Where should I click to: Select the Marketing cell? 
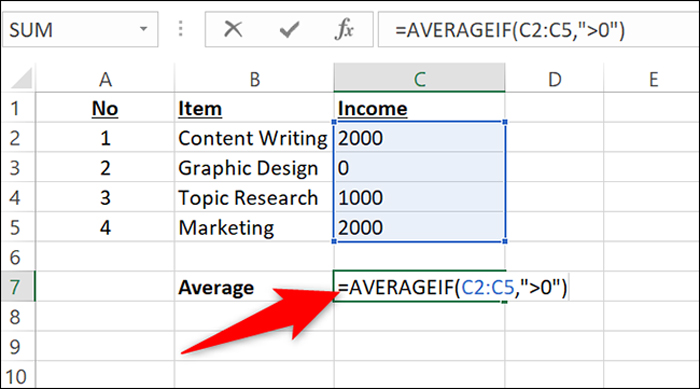tap(254, 227)
